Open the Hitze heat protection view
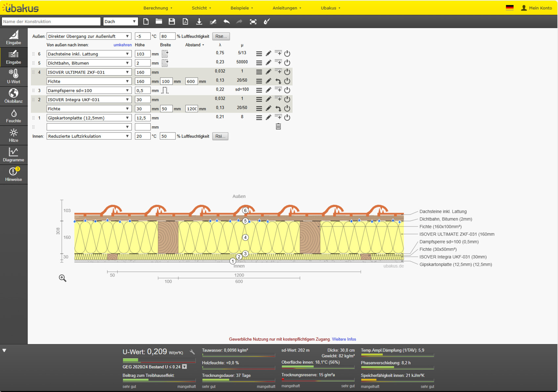The image size is (558, 392). [13, 135]
